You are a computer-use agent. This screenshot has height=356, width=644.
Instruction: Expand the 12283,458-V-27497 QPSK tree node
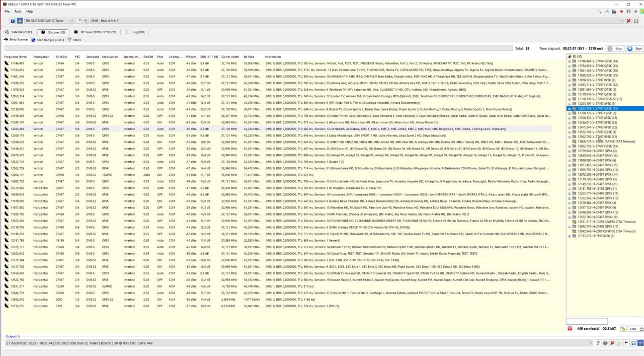tap(570, 108)
